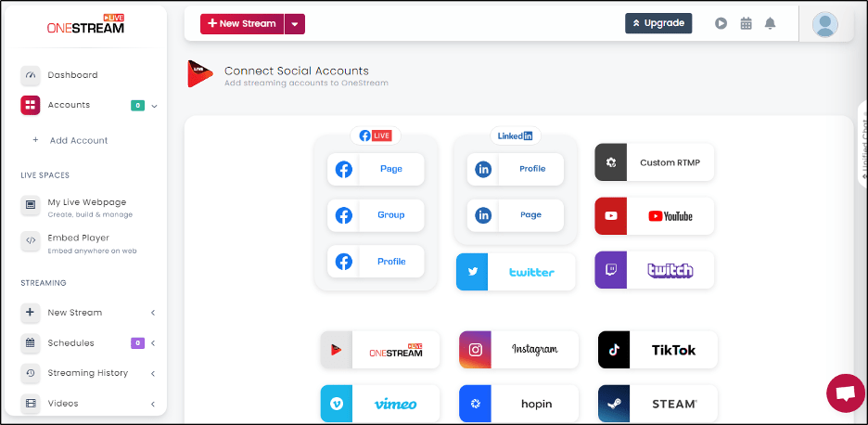Select Accounts in the sidebar
The image size is (868, 425).
69,105
